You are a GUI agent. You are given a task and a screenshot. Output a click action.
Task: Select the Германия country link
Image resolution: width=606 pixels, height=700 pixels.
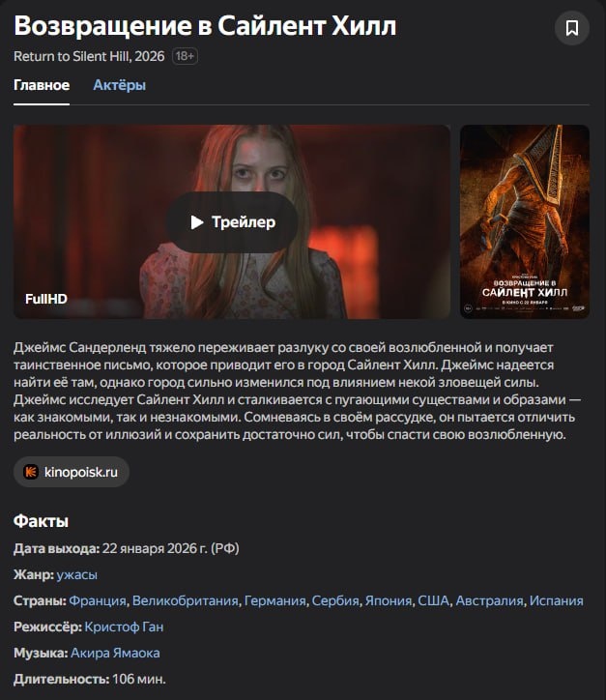274,600
